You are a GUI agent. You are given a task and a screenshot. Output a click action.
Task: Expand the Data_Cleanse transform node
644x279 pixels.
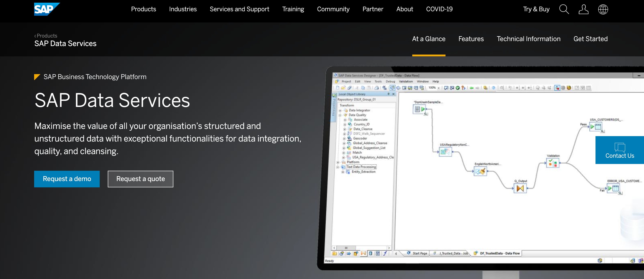click(x=344, y=129)
